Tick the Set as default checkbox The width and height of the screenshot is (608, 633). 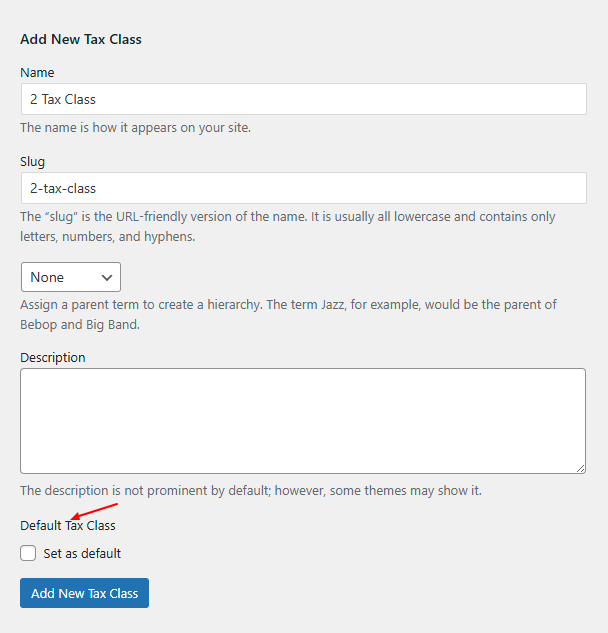28,553
